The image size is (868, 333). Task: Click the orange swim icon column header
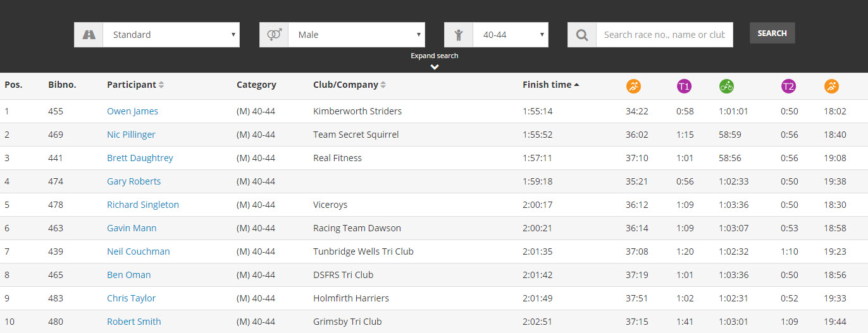pyautogui.click(x=633, y=87)
